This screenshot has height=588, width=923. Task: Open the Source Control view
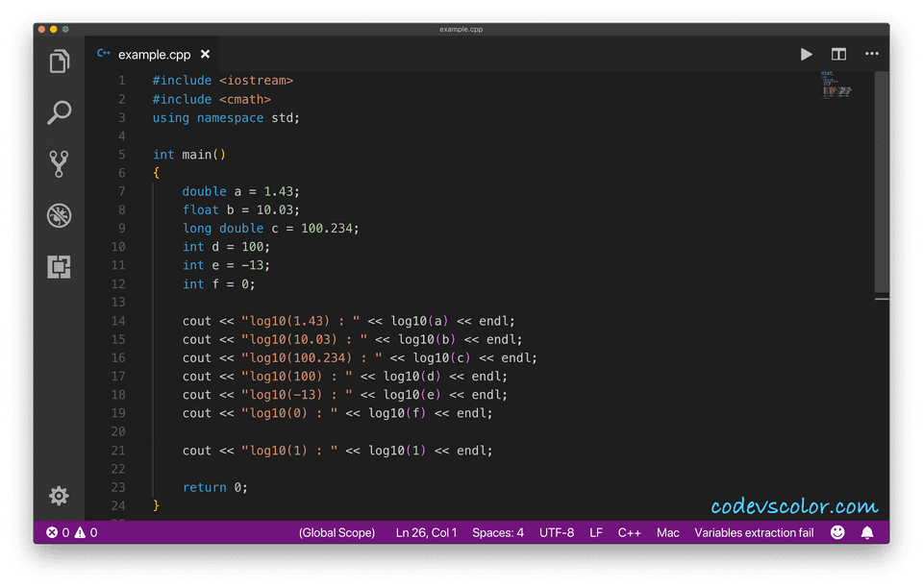point(59,164)
